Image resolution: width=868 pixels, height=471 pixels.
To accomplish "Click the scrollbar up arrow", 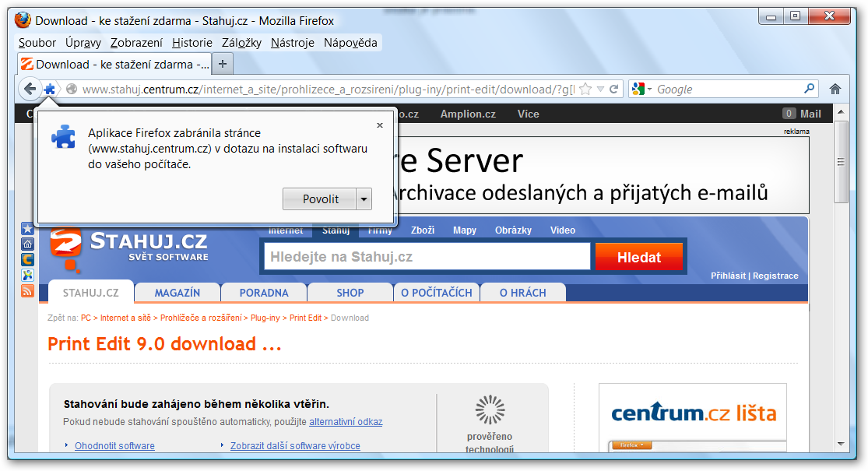I will [x=841, y=112].
